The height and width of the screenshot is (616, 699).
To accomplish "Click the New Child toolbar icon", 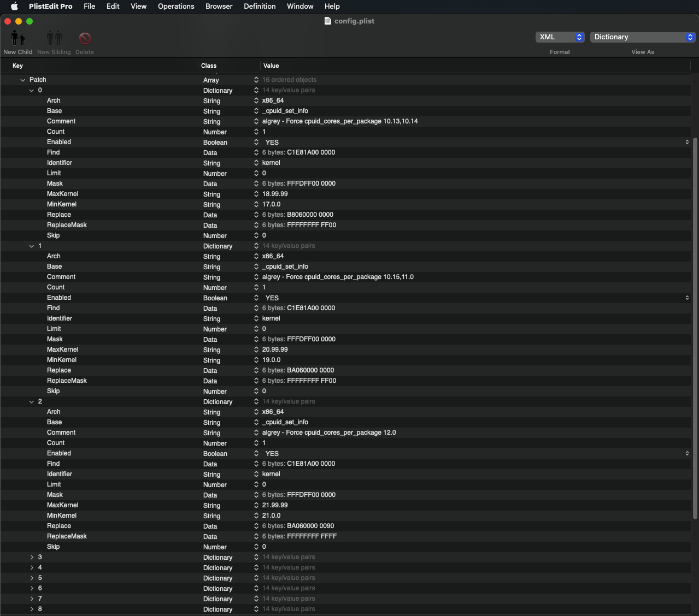I will (18, 38).
